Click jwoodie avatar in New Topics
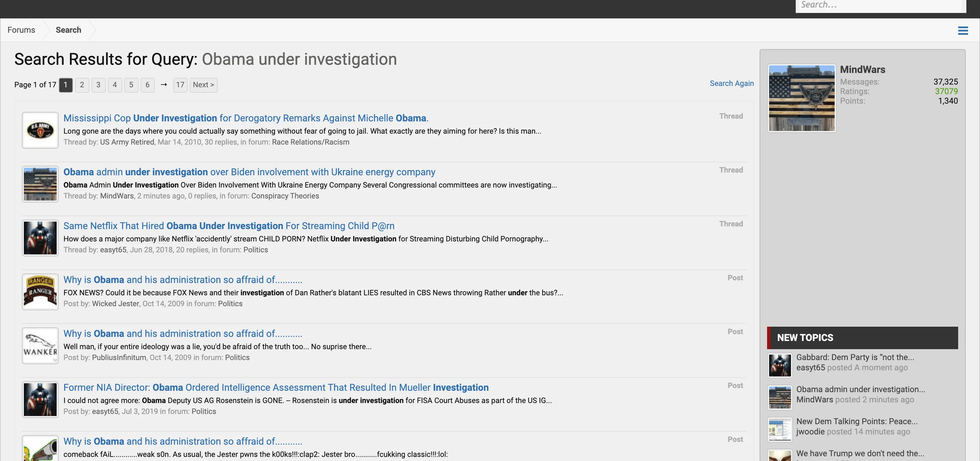The image size is (980, 461). pos(780,429)
